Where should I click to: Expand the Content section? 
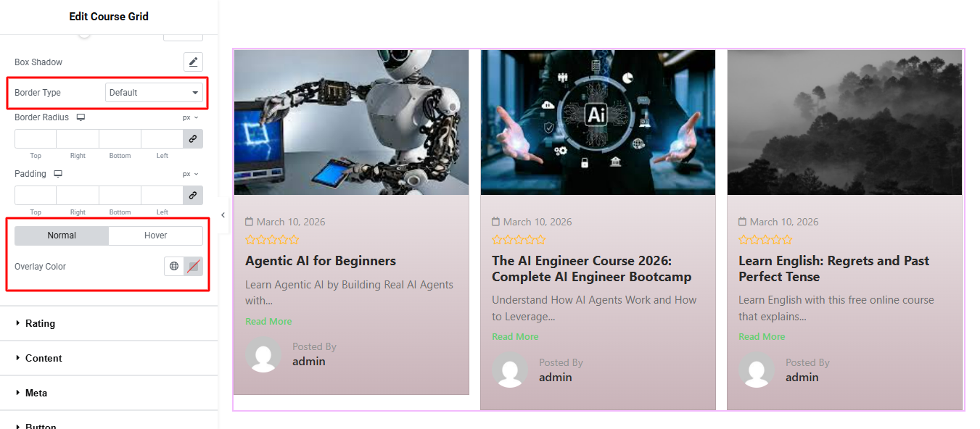click(44, 359)
